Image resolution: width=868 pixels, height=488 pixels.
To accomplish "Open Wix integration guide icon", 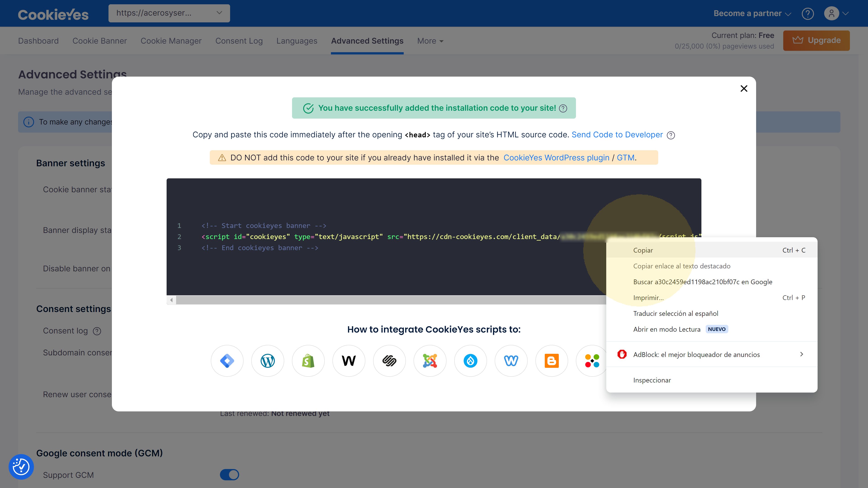I will tap(349, 361).
